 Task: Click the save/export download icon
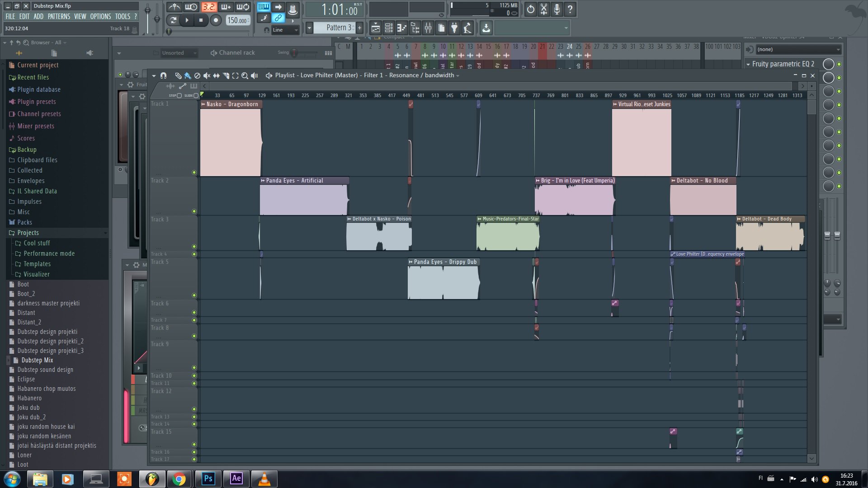[x=486, y=28]
